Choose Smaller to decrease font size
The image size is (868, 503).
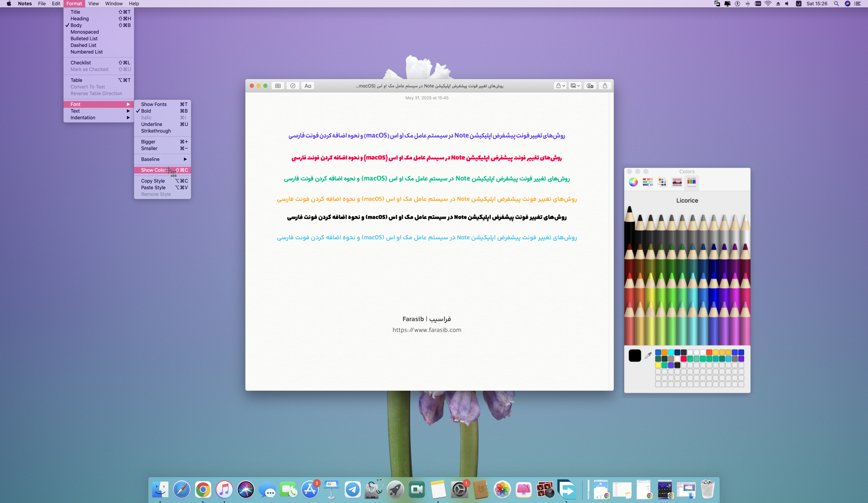point(162,149)
